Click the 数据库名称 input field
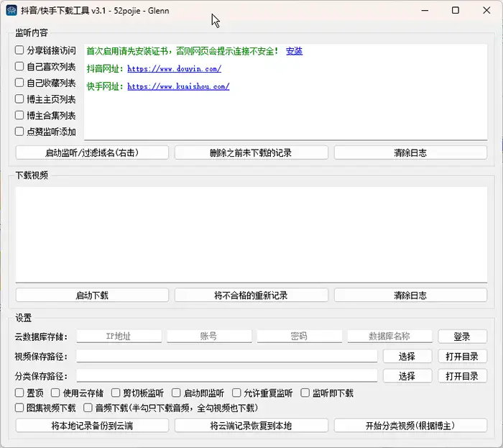 point(389,337)
